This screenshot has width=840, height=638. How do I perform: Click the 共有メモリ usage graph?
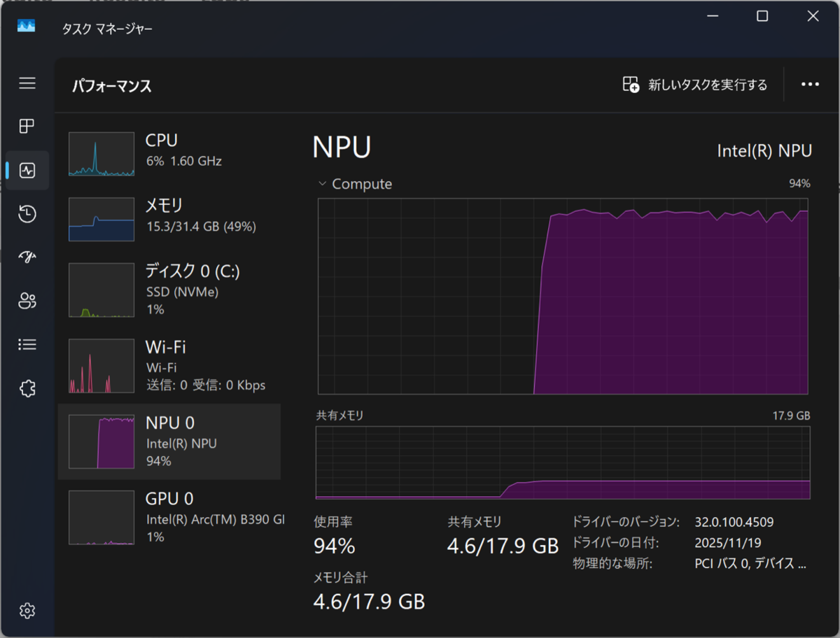pos(563,462)
